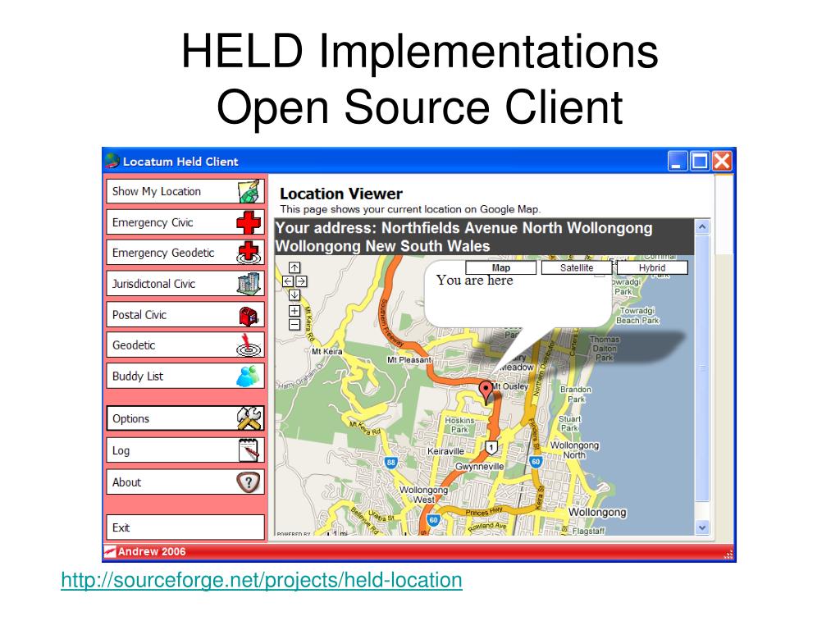
Task: Click the 'Your address' banner text
Action: (464, 237)
